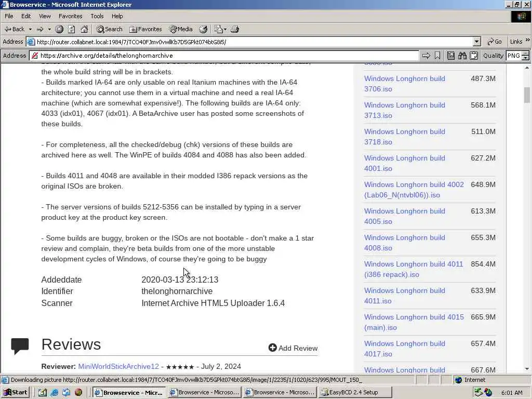Refresh the page with the Refresh icon

tap(71, 29)
